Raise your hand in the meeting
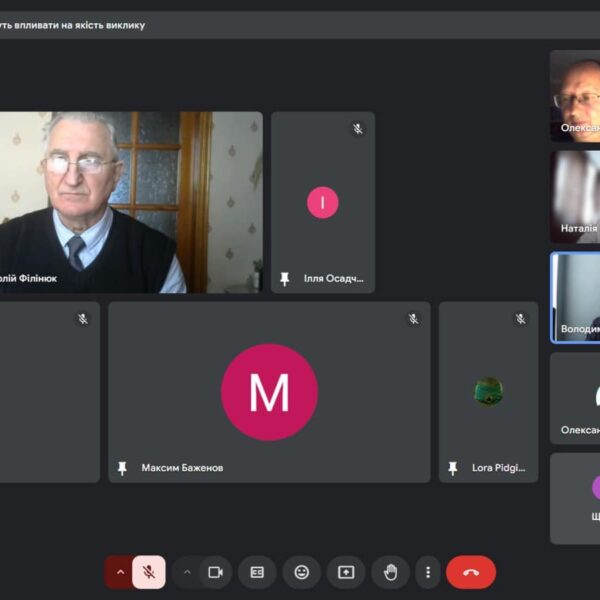The image size is (600, 600). pos(390,572)
